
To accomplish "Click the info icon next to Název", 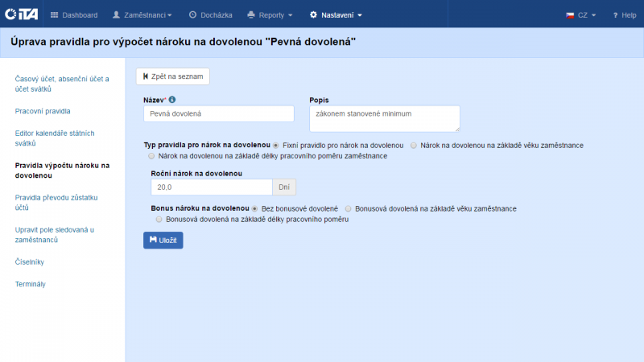I will click(172, 100).
